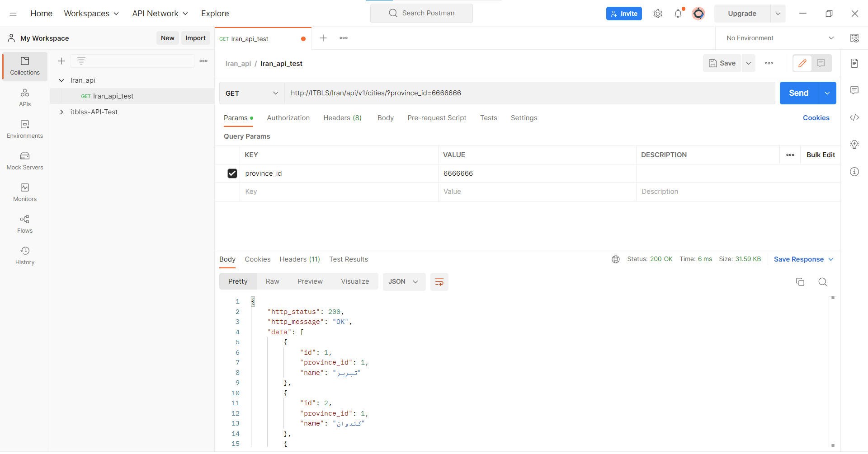
Task: Open a new request tab with plus
Action: click(x=323, y=38)
